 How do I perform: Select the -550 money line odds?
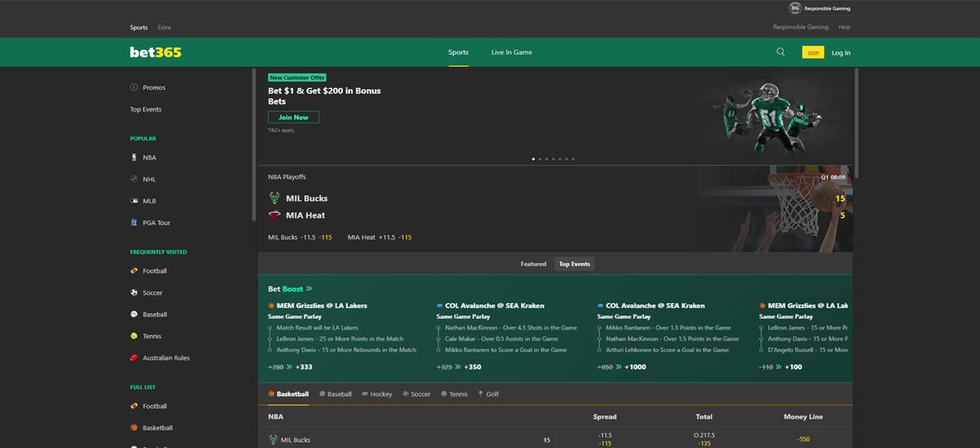[x=803, y=439]
